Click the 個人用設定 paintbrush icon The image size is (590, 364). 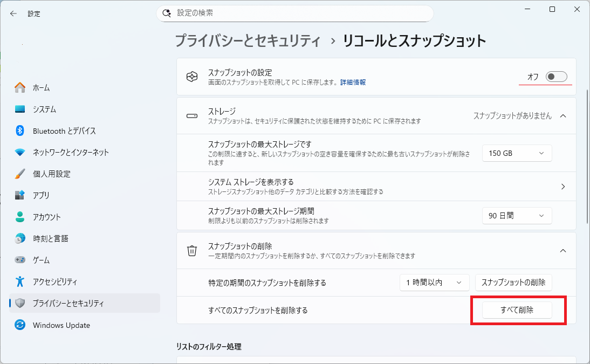pos(20,174)
